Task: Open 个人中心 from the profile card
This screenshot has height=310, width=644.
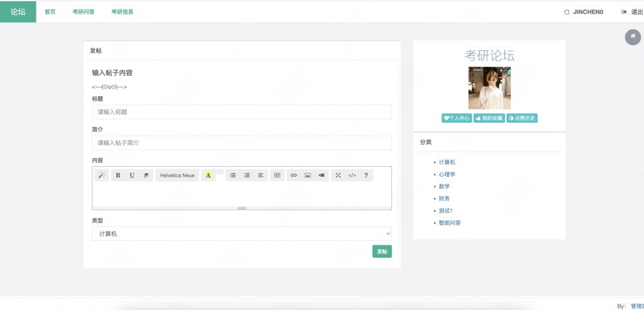Action: (457, 118)
